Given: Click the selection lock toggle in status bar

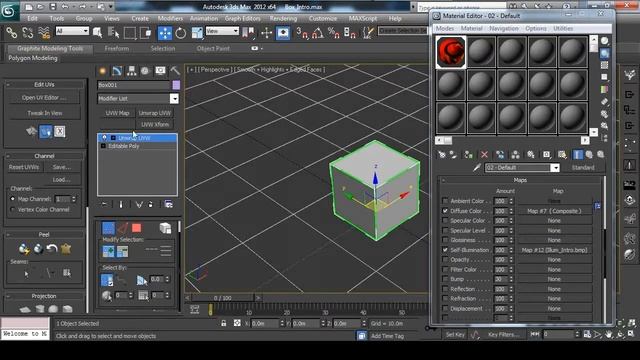Looking at the screenshot, I should pos(224,323).
